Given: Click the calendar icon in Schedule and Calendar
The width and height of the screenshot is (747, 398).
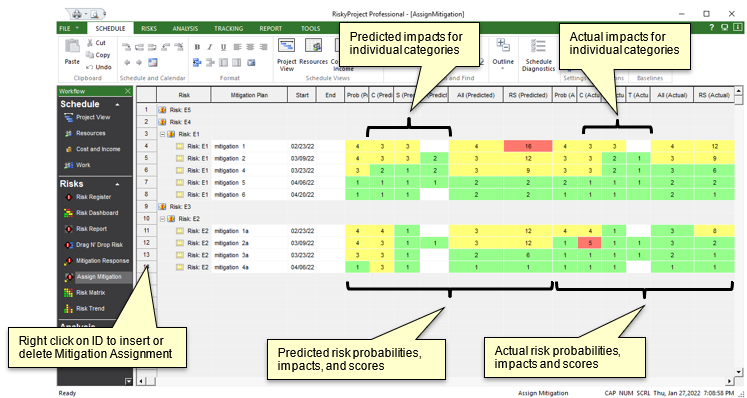Looking at the screenshot, I should pyautogui.click(x=152, y=62).
